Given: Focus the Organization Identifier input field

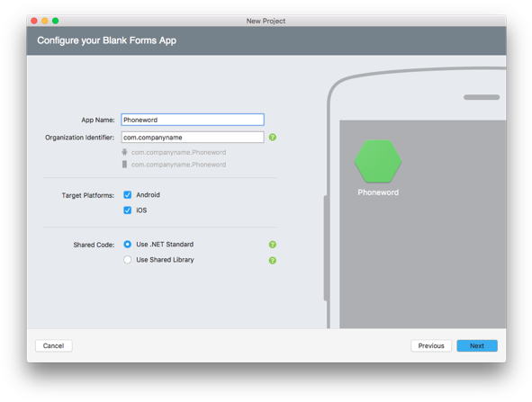Looking at the screenshot, I should 193,138.
